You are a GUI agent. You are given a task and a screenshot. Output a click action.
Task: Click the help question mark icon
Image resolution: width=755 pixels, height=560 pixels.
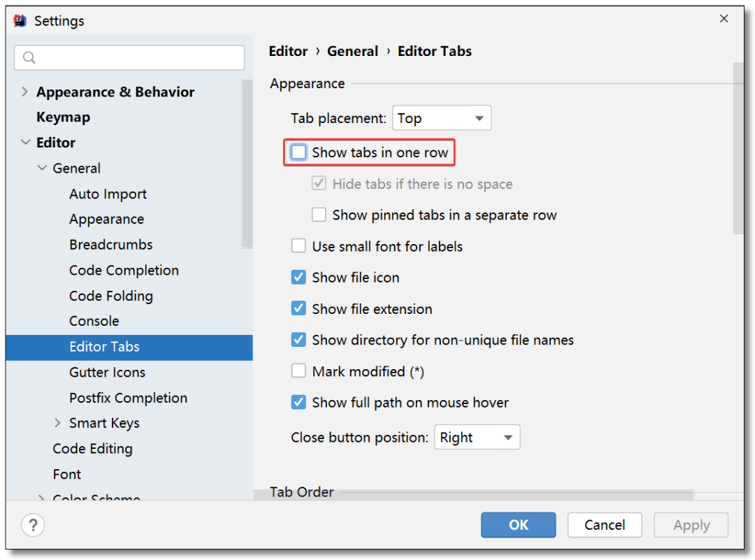click(x=33, y=525)
